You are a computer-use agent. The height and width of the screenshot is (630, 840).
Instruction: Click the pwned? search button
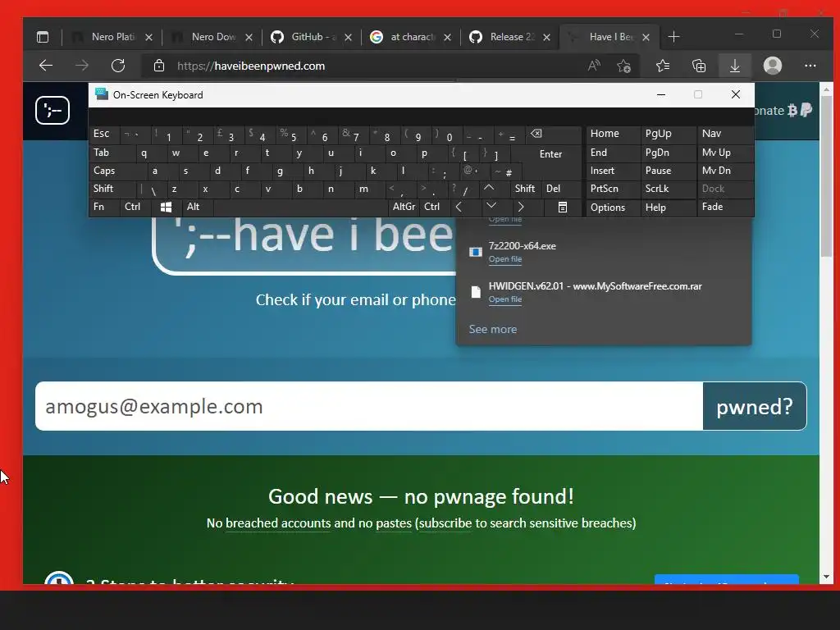755,407
